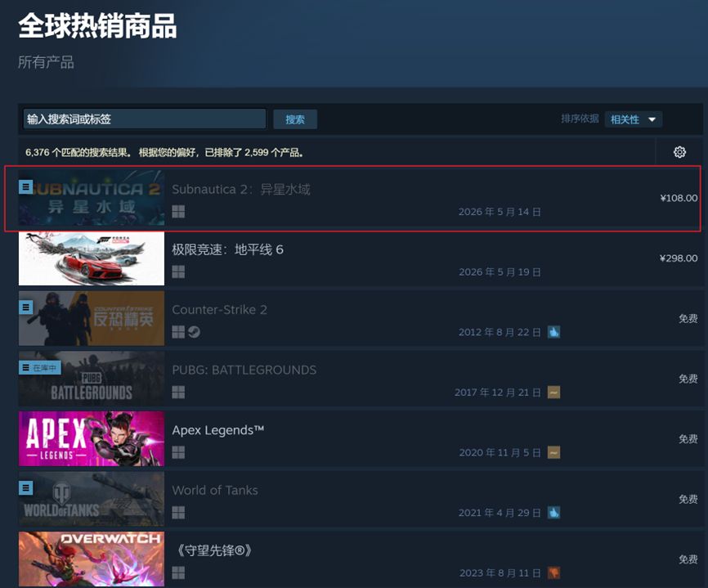The height and width of the screenshot is (588, 708).
Task: Open PUBG: BATTLEGROUNDS game title
Action: coord(244,370)
